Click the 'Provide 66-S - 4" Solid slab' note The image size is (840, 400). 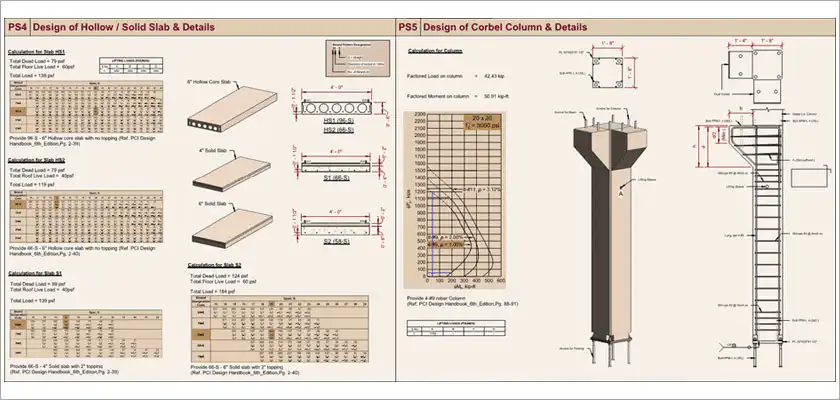[x=64, y=368]
